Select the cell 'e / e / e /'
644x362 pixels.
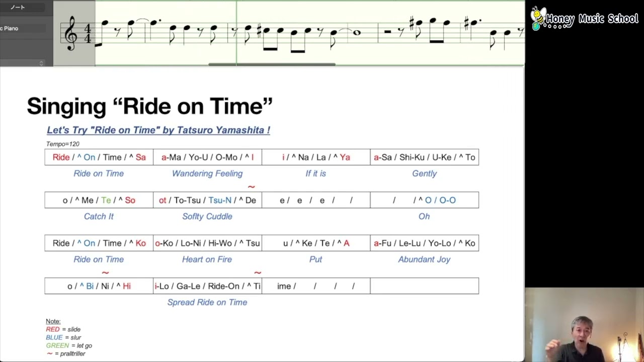[x=316, y=200]
